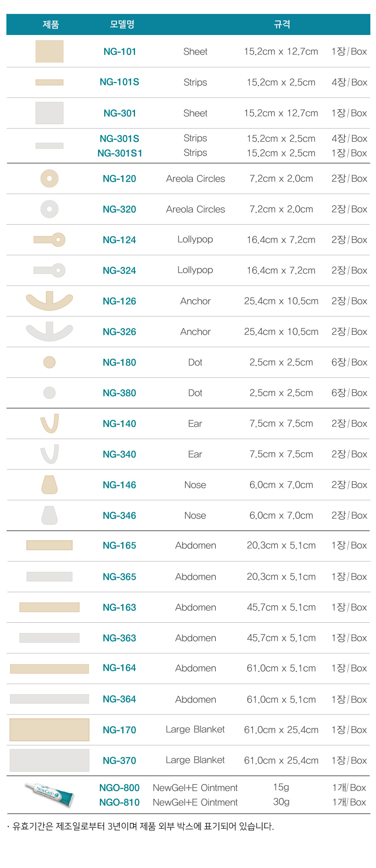The image size is (376, 868).
Task: Click the beige NG-146 Nose shape icon
Action: (49, 485)
